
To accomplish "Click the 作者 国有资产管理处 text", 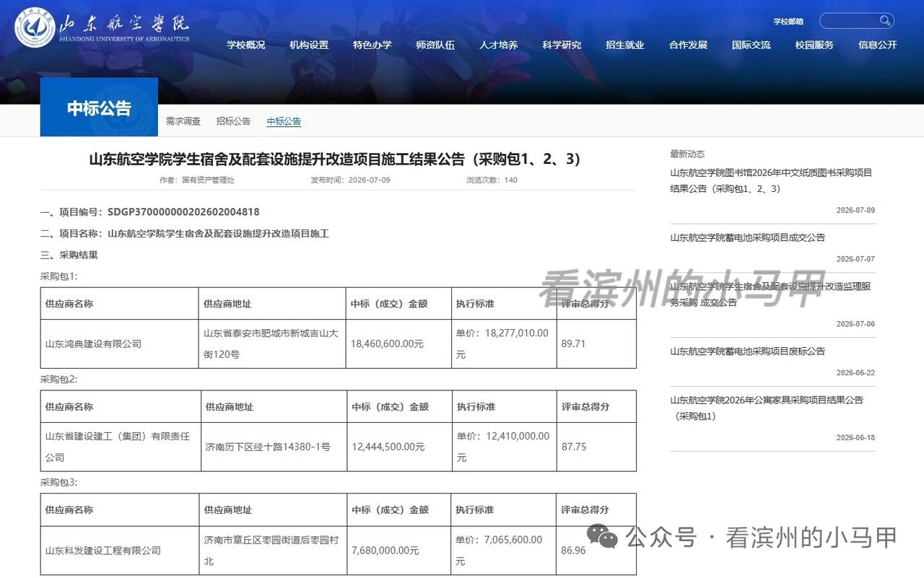I will coord(197,180).
